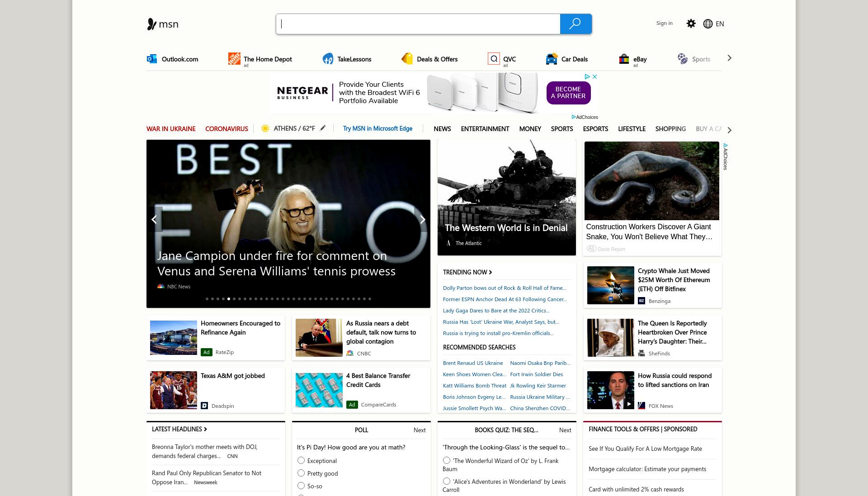Select 'So-so' poll option
Screen dimensions: 868x496
tap(301, 486)
